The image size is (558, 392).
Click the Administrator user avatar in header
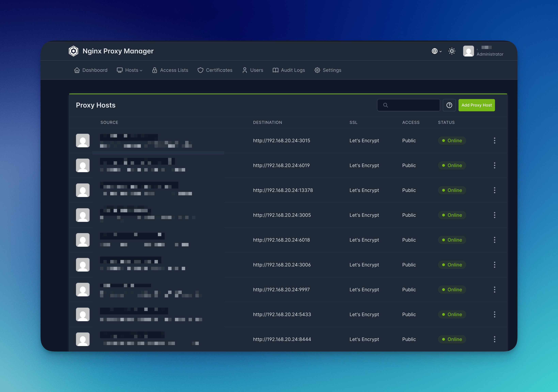[468, 51]
